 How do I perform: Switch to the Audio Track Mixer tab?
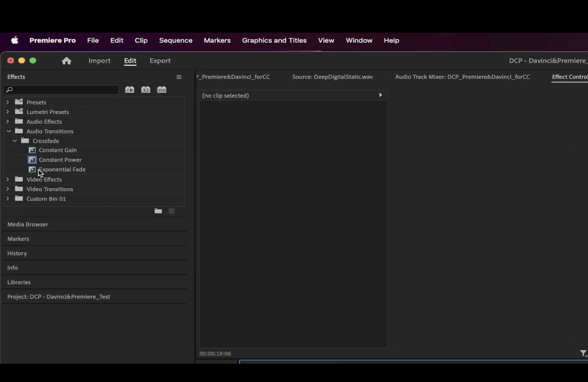(x=463, y=77)
